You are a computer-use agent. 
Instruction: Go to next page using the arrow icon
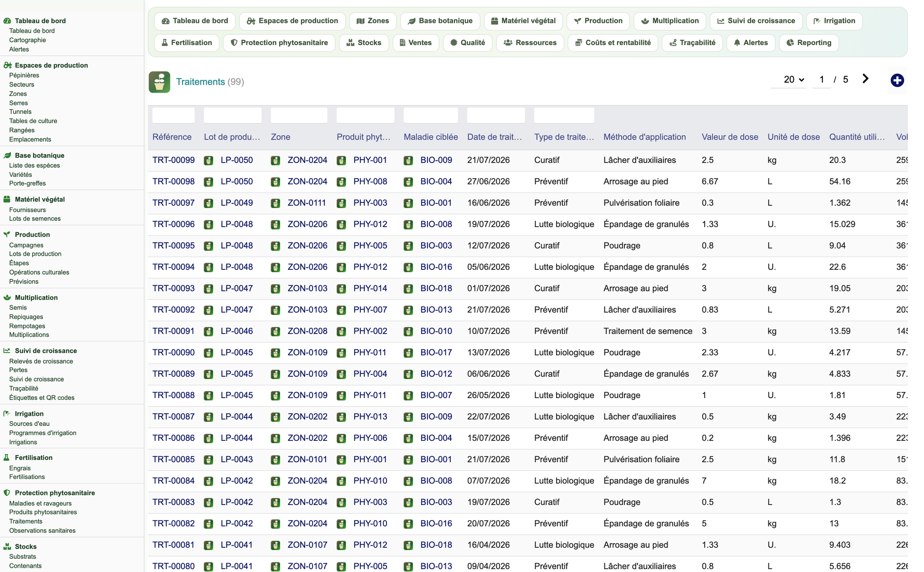pyautogui.click(x=865, y=79)
